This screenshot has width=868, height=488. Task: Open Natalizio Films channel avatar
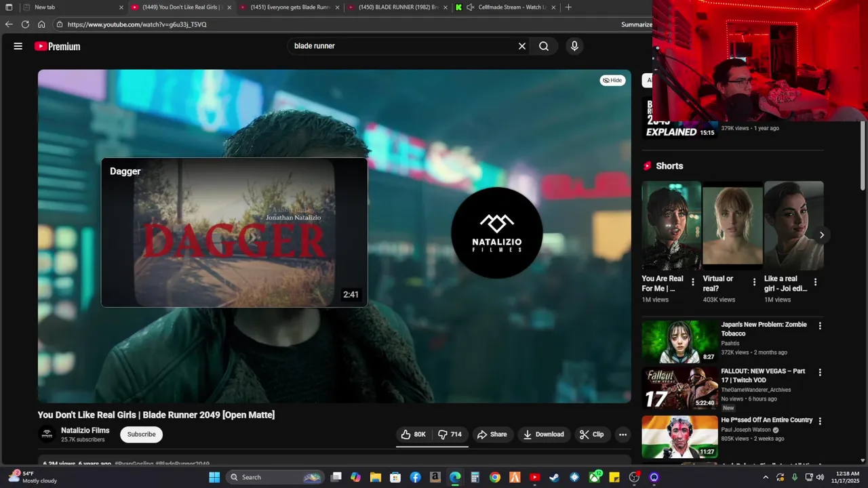47,434
